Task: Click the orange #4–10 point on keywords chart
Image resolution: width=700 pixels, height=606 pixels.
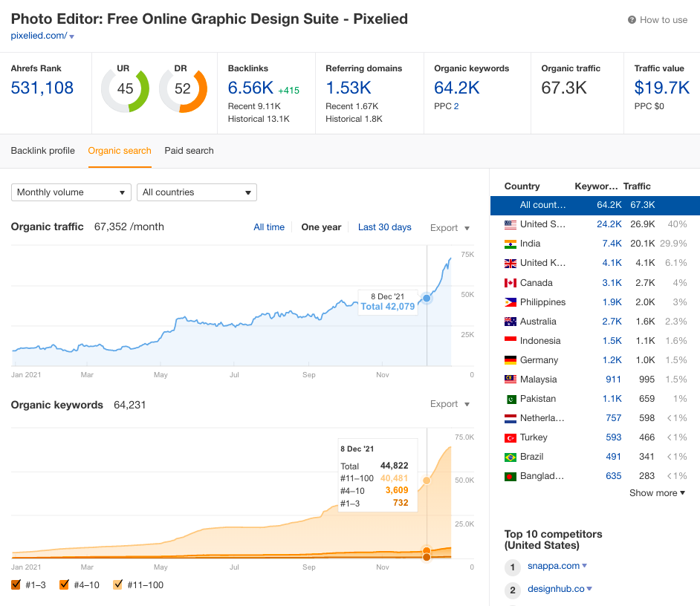Action: click(x=427, y=552)
